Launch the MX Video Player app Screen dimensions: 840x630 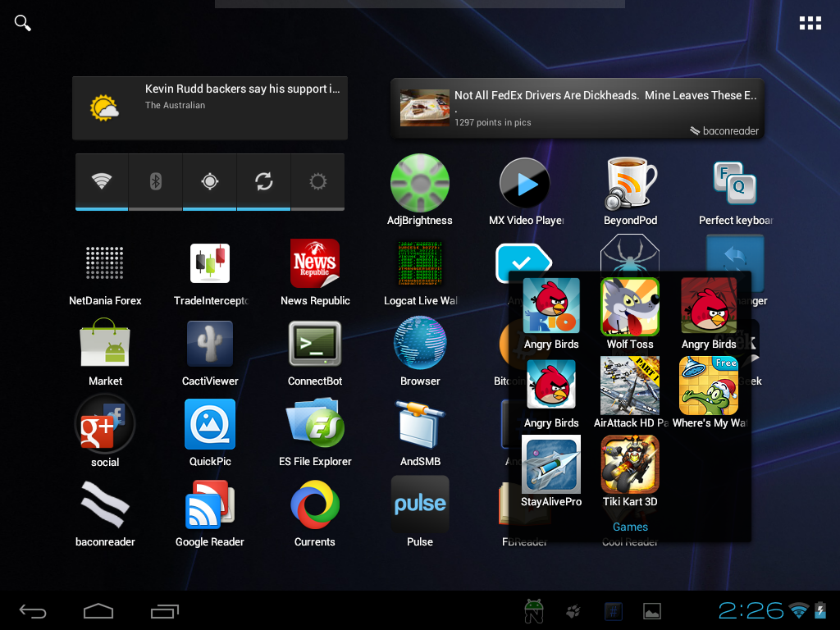pyautogui.click(x=525, y=185)
